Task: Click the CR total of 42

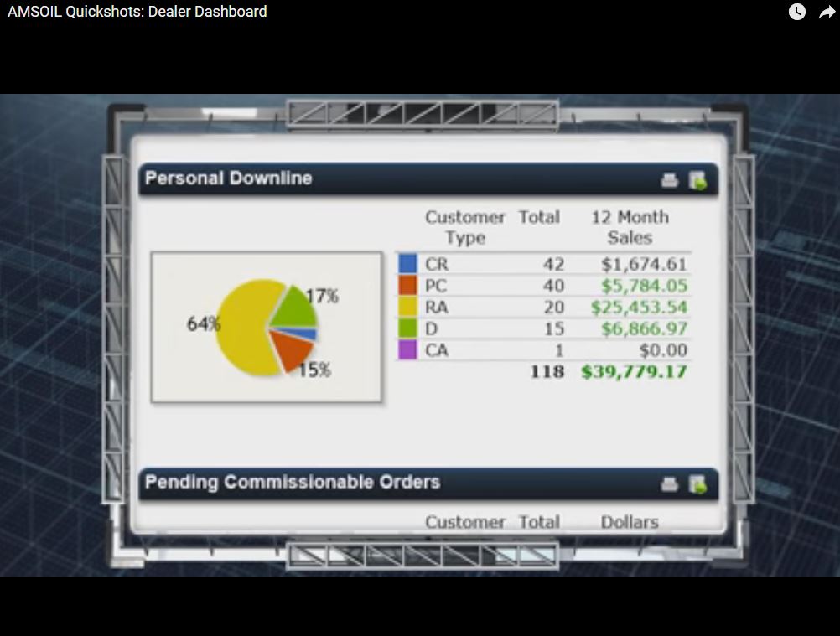Action: tap(553, 264)
